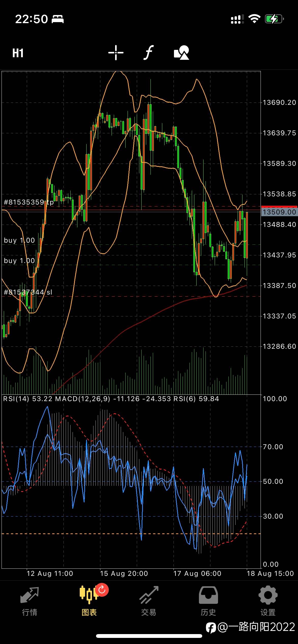Tap the cellular signal icon
Image resolution: width=298 pixels, height=644 pixels.
[x=237, y=19]
